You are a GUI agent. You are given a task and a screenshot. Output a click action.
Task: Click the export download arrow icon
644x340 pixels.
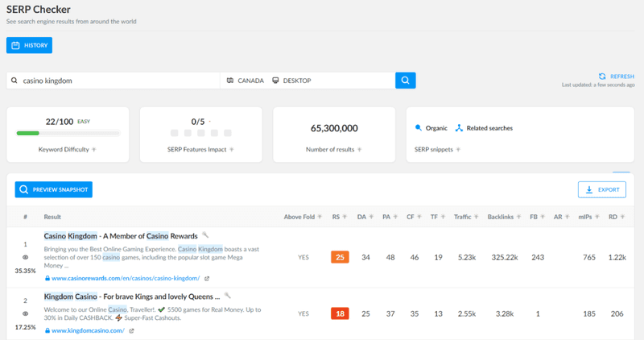(x=589, y=189)
